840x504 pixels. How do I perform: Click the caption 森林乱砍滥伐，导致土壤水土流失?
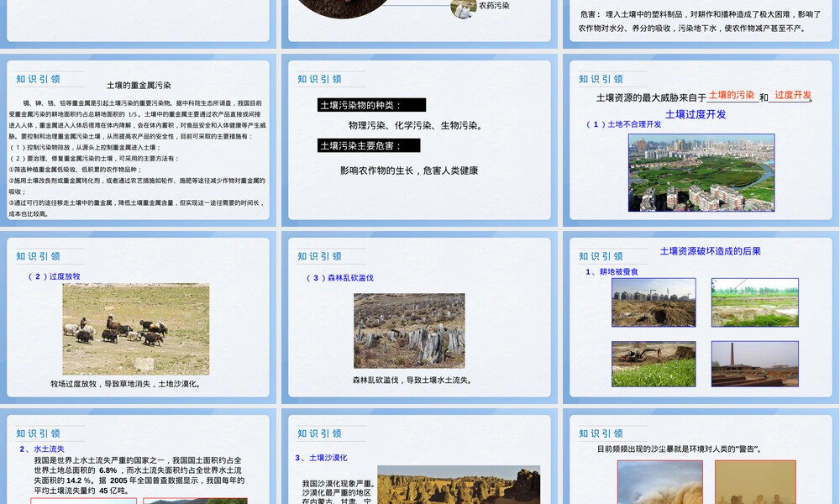click(x=412, y=380)
